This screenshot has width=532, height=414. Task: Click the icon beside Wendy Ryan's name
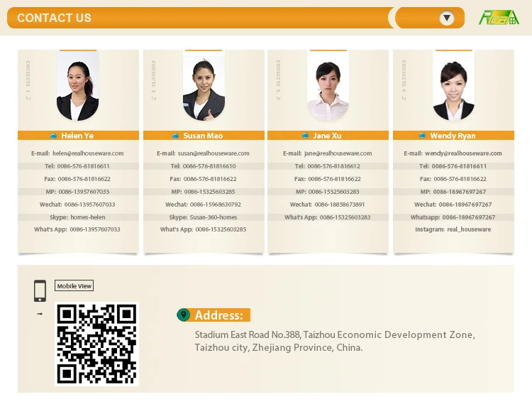[x=422, y=136]
